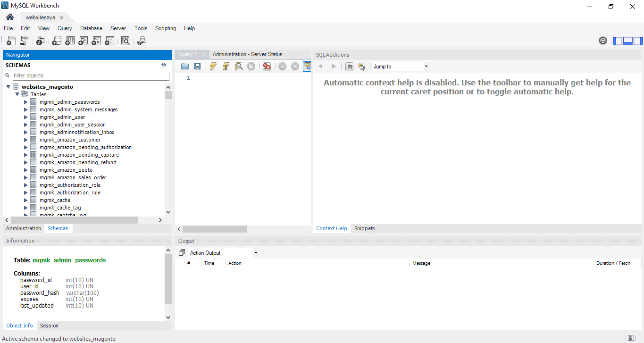
Task: Collapse the Tables node under websites_magento
Action: (x=17, y=94)
